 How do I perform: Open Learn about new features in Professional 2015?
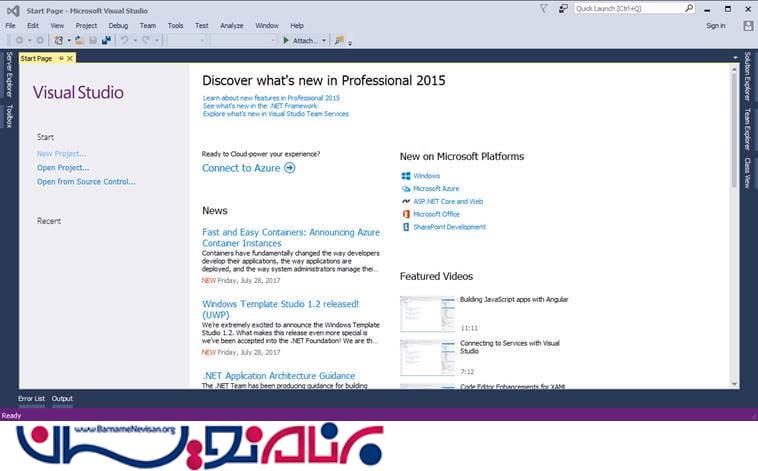[271, 98]
